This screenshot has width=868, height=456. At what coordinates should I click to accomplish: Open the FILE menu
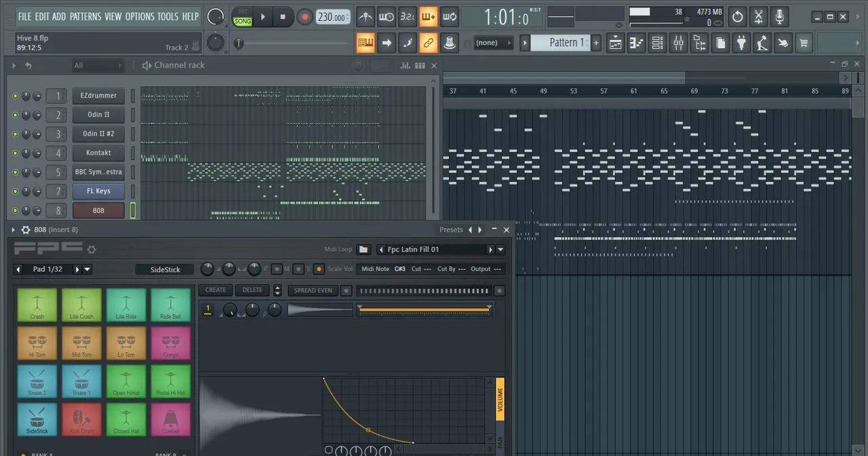(x=24, y=16)
